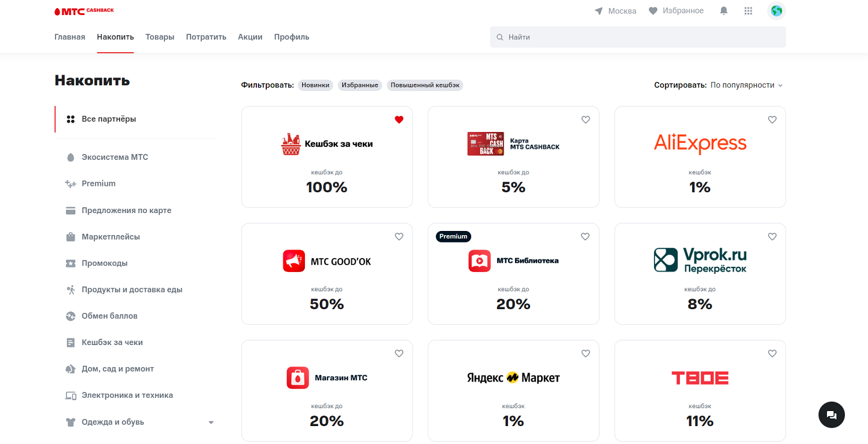
Task: Apply the Избранные filter chip
Action: (x=360, y=85)
